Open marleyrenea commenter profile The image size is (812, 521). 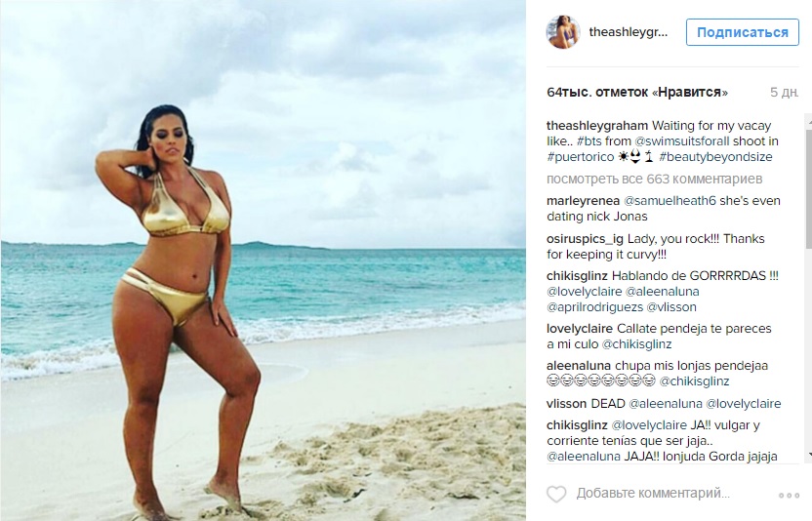(x=583, y=201)
